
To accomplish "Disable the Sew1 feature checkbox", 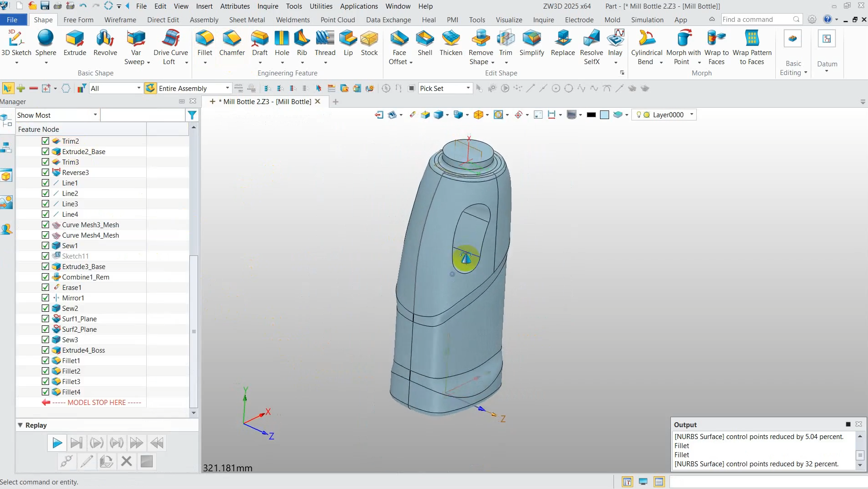I will pyautogui.click(x=45, y=245).
